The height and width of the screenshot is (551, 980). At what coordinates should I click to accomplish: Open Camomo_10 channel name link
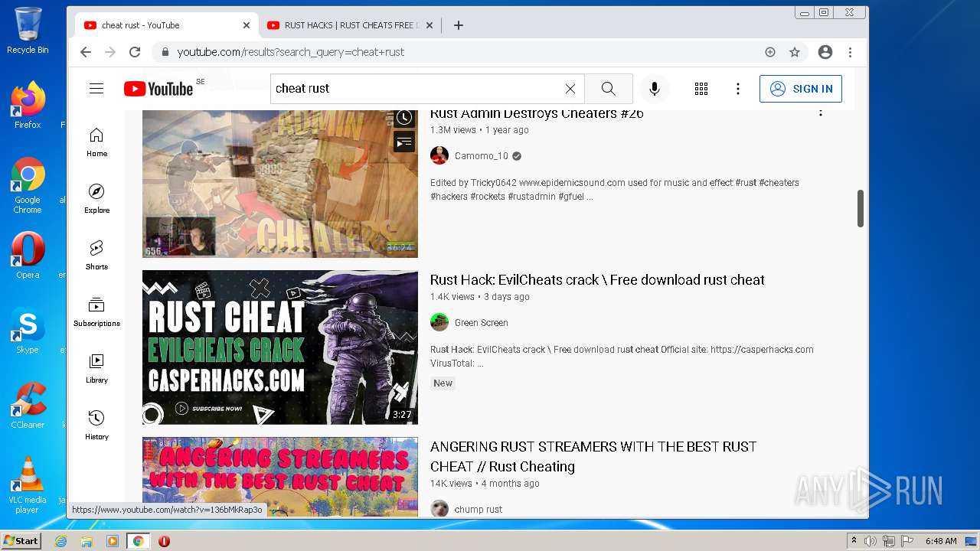(x=481, y=156)
